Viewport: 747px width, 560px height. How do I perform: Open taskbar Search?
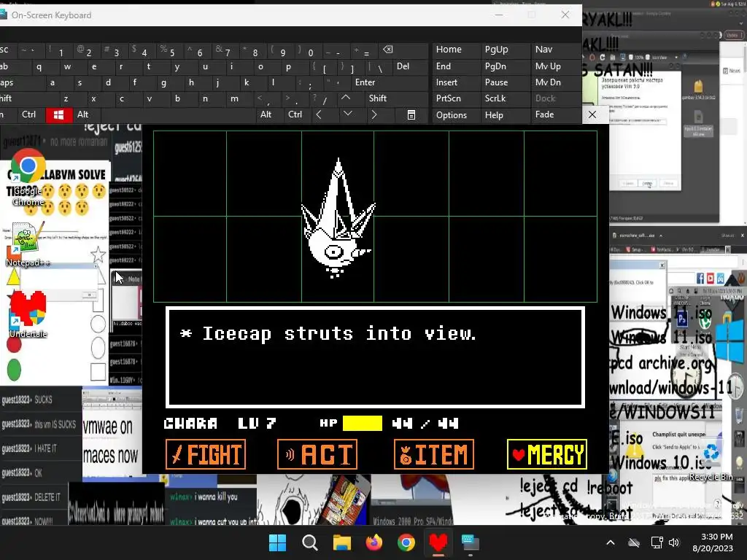pos(309,542)
